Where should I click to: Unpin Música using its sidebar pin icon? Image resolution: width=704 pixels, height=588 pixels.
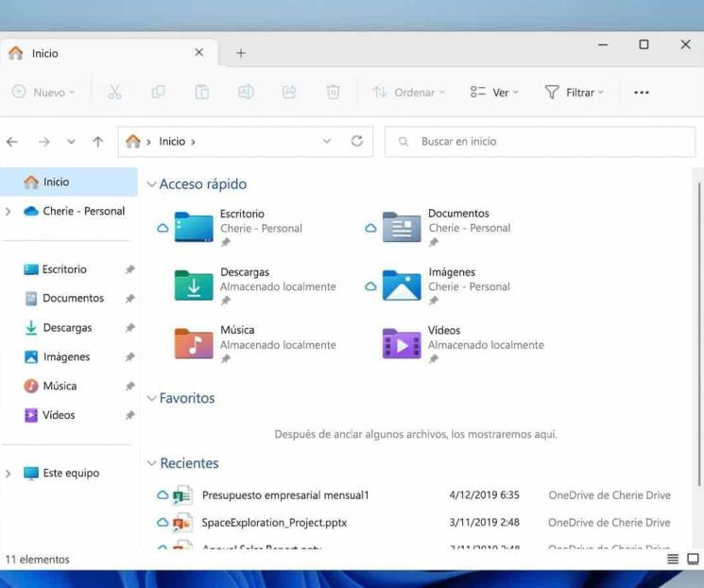tap(129, 386)
